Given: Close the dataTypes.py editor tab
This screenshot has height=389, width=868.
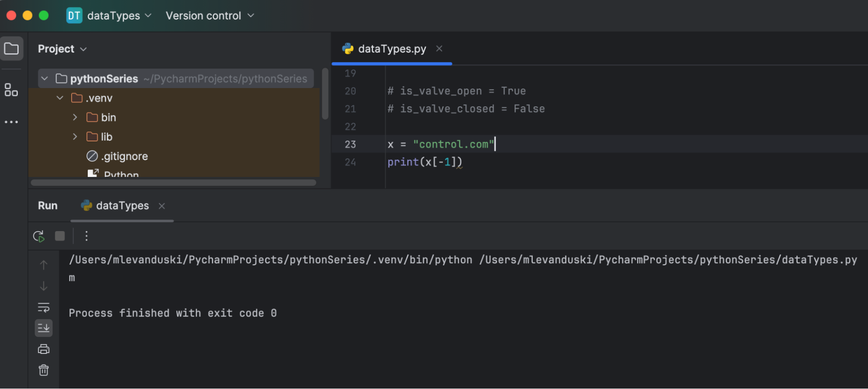Looking at the screenshot, I should 439,49.
